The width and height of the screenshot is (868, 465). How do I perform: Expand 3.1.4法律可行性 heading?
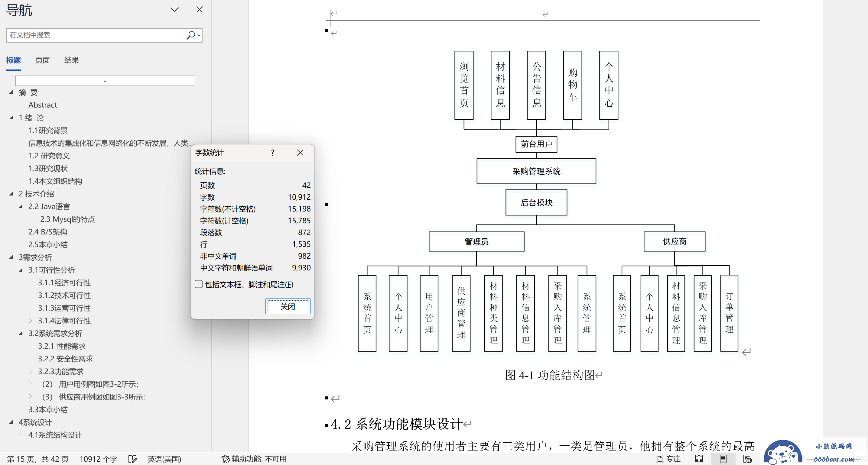30,320
